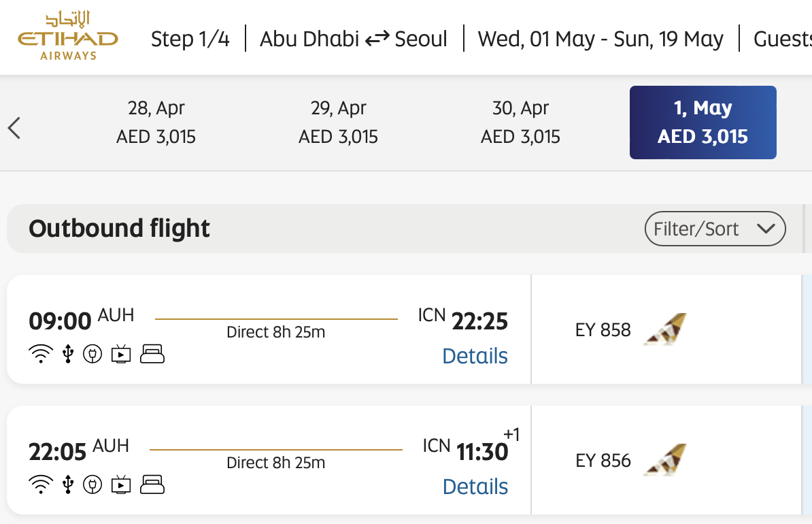Click Wi-Fi icon on 09:00 flight
The image size is (812, 524).
pyautogui.click(x=41, y=354)
